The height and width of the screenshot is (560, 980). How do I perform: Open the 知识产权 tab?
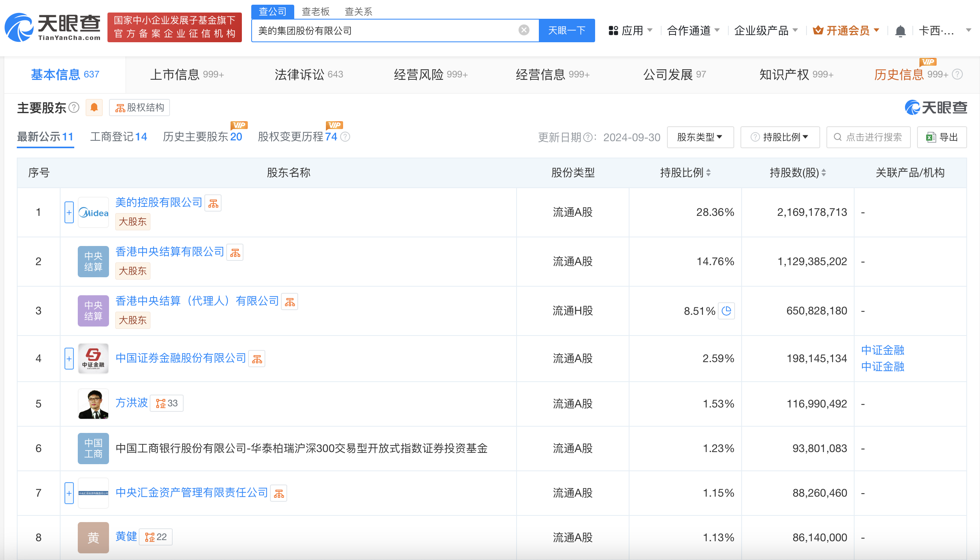tap(796, 74)
